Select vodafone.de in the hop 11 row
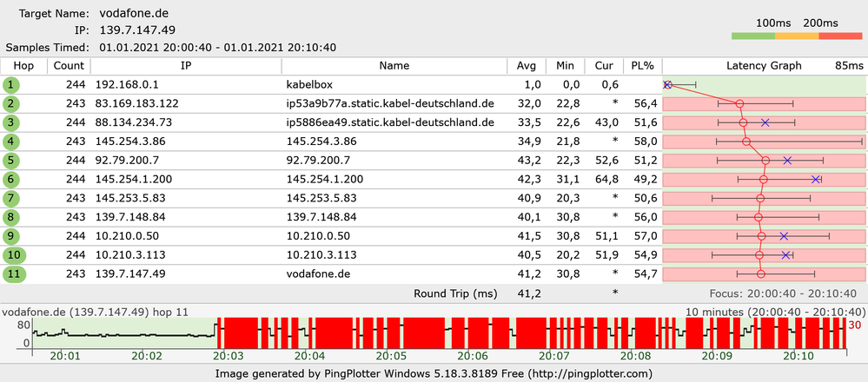This screenshot has width=868, height=382. pyautogui.click(x=318, y=274)
